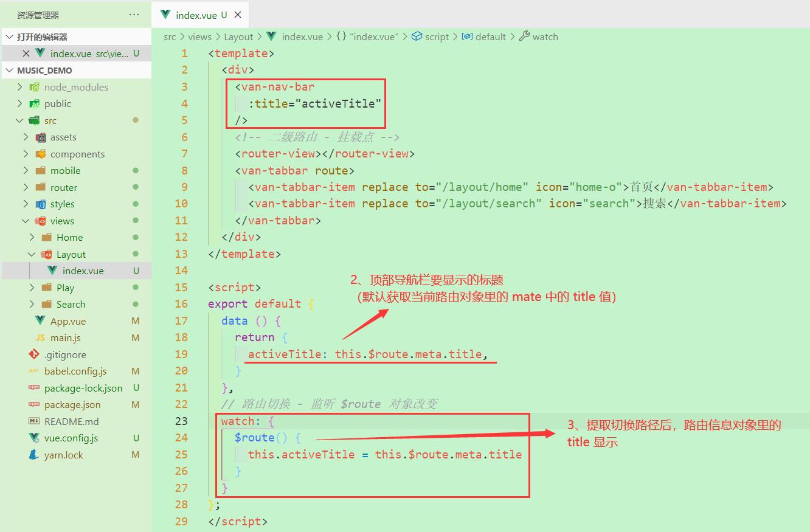
Task: Close index.vue in open editors list
Action: [26, 54]
